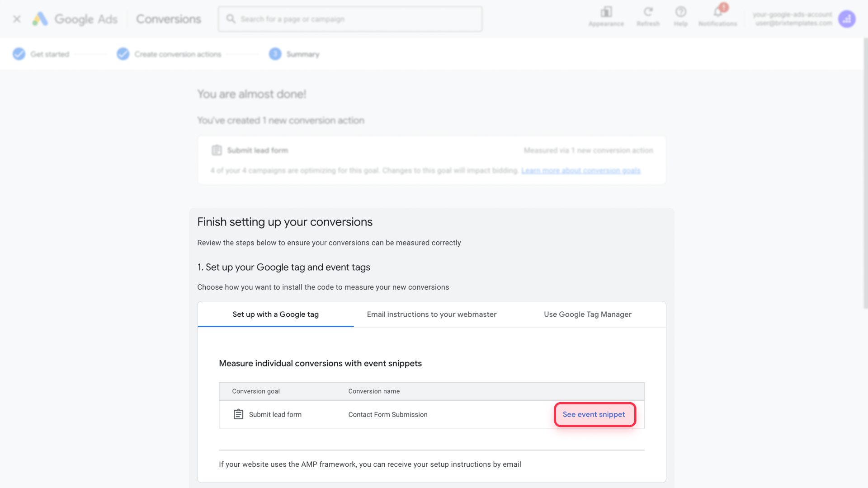Click the clipboard icon beside Submit lead form row
Screen dimensions: 868x488
(x=238, y=414)
